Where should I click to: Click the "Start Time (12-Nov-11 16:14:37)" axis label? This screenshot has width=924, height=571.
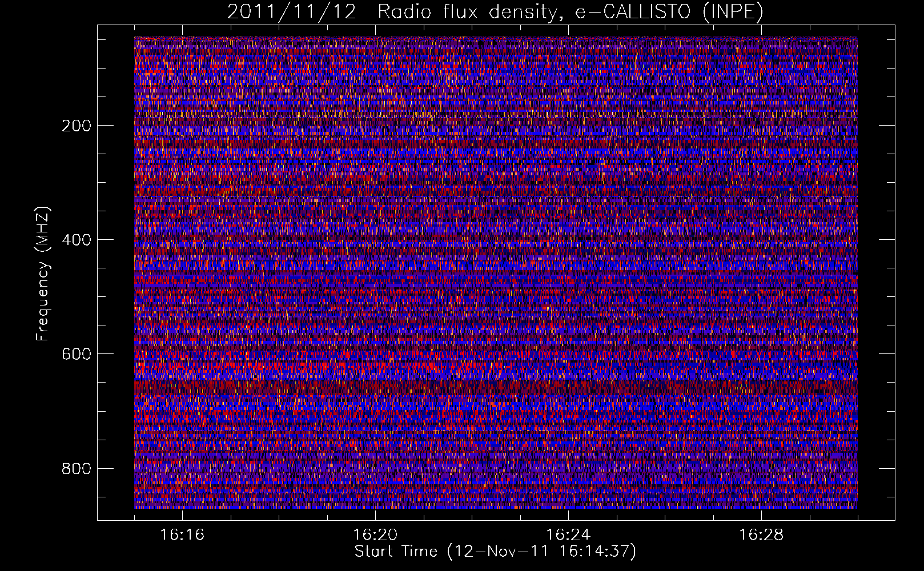tap(495, 552)
